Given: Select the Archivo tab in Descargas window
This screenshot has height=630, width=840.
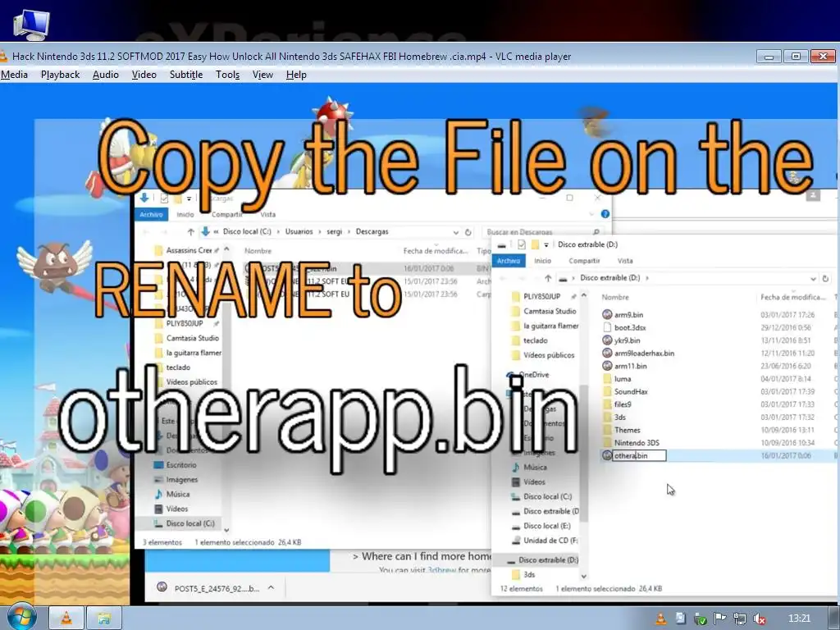Looking at the screenshot, I should (x=151, y=214).
